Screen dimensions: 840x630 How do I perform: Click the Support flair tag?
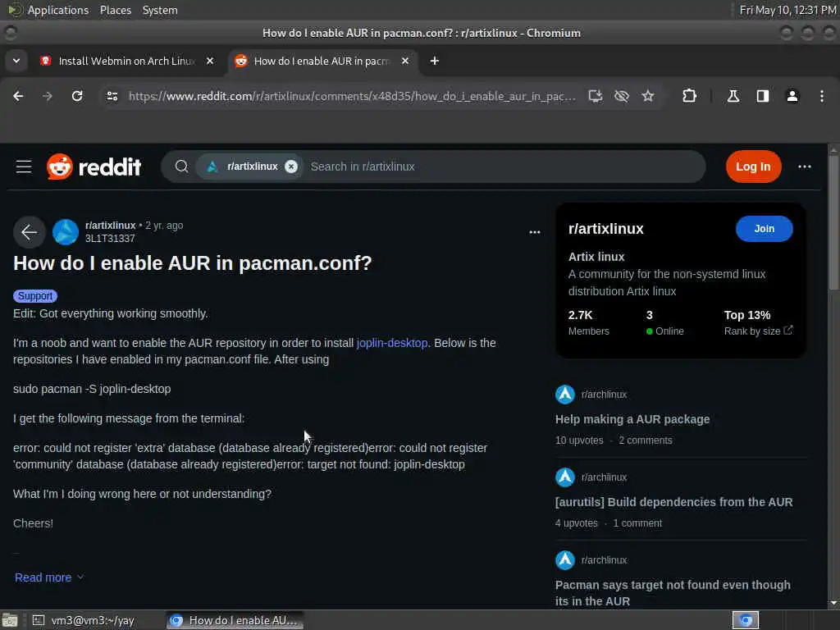click(35, 296)
